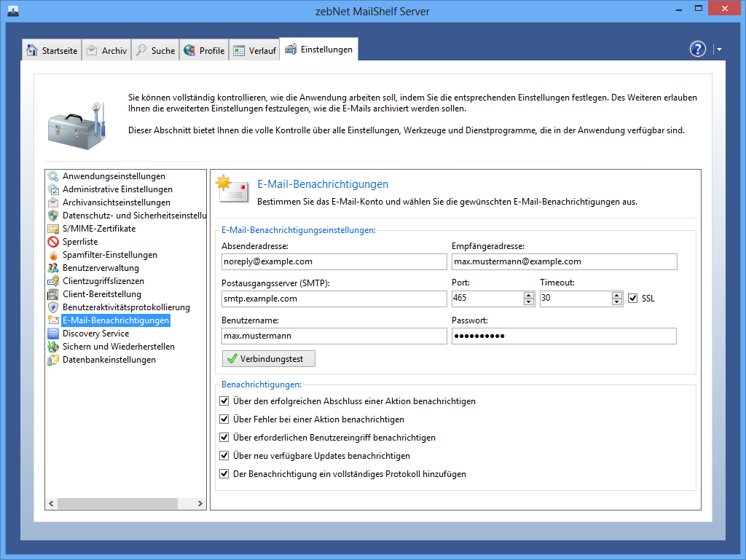Open the dropdown arrow next to help
This screenshot has height=560, width=746.
point(719,50)
